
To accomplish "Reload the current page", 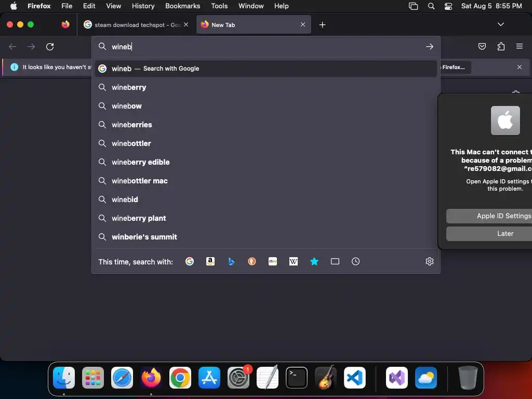I will tap(50, 46).
